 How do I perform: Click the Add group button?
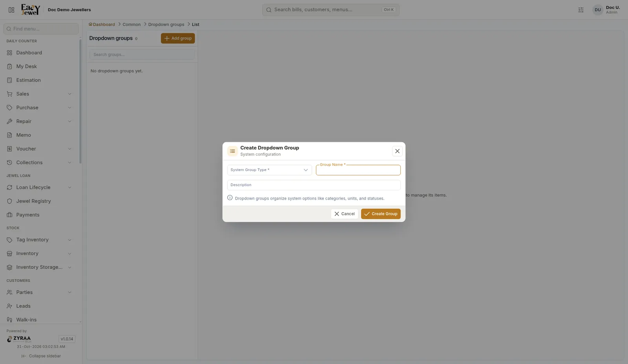(178, 38)
